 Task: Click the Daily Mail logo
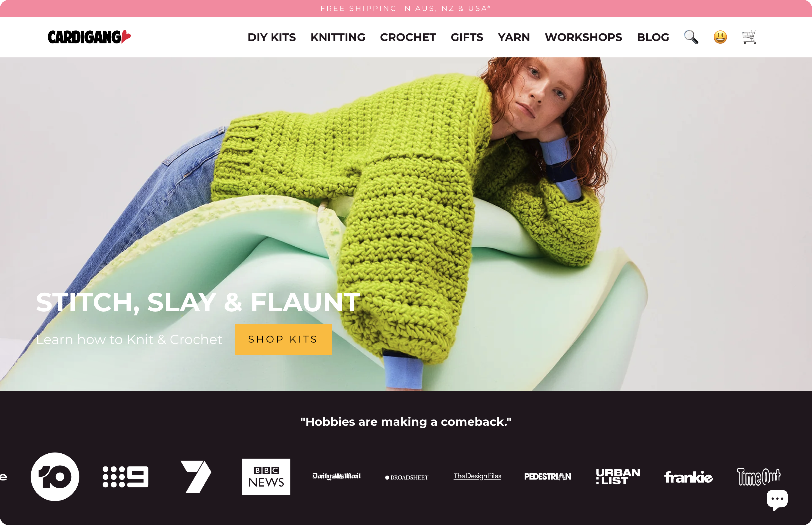click(x=337, y=476)
